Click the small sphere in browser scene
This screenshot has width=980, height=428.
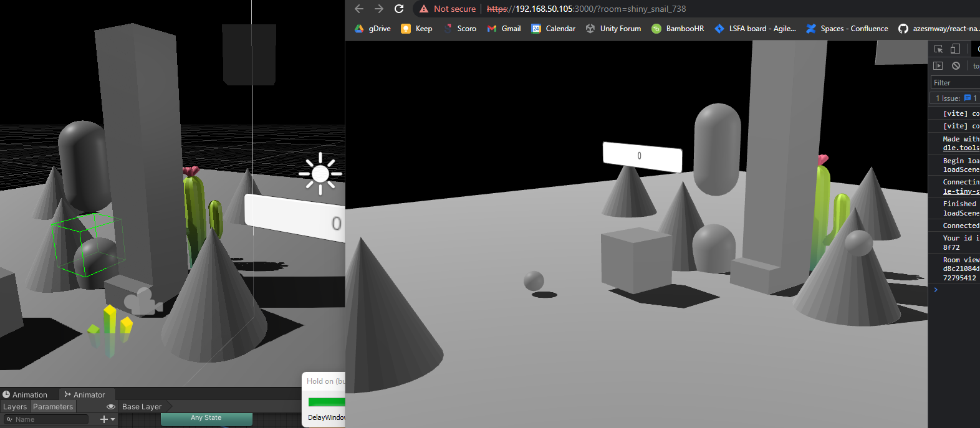(534, 280)
